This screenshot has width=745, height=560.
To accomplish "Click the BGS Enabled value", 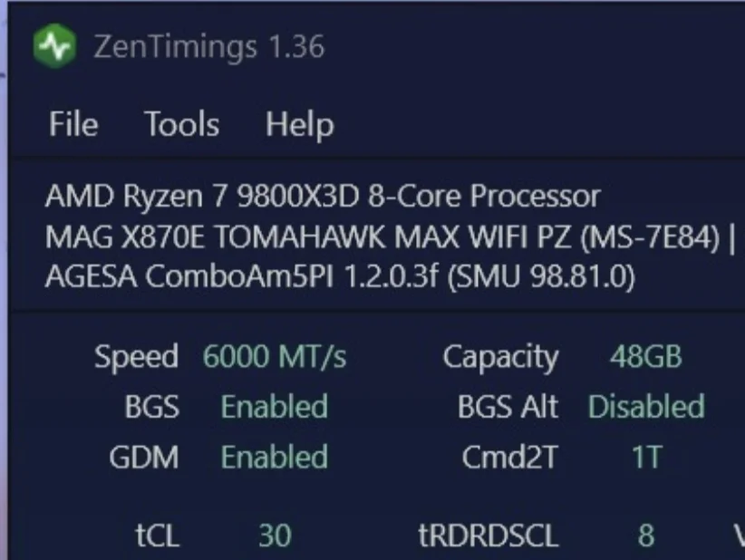I will click(x=274, y=407).
